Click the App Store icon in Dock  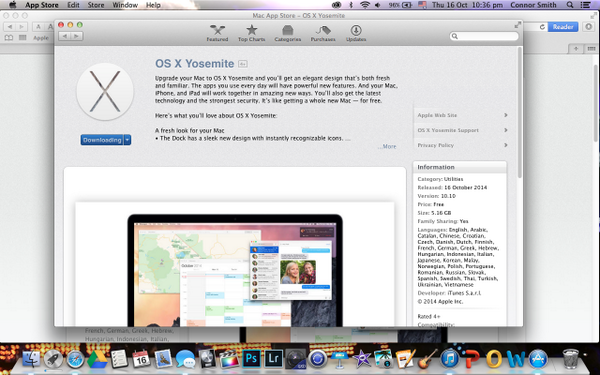538,359
